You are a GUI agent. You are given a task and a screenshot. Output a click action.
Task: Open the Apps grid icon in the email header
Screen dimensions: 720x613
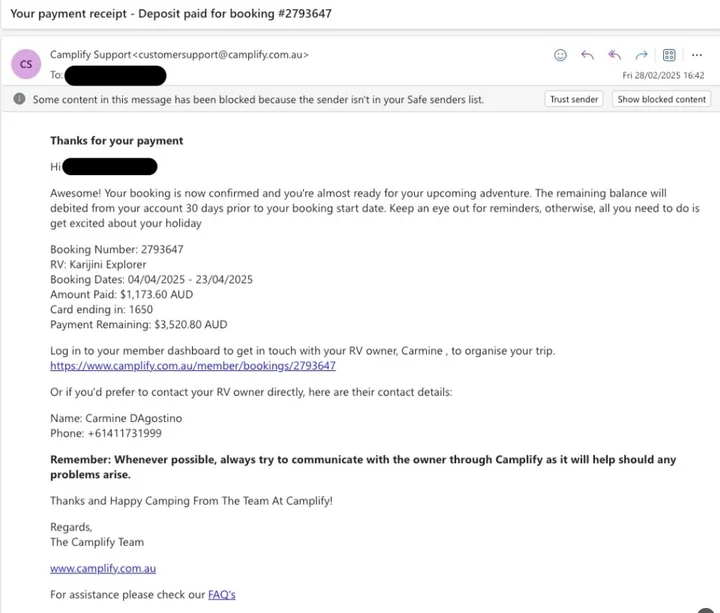pos(669,55)
